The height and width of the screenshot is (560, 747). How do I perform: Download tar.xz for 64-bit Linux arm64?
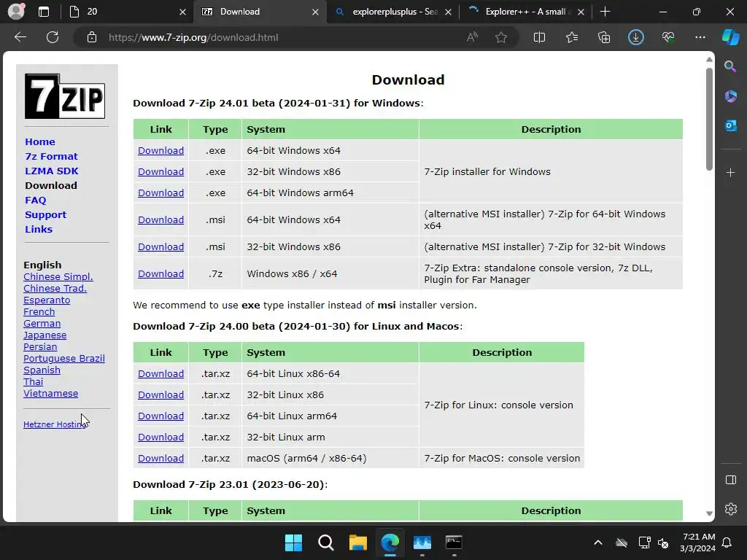160,416
